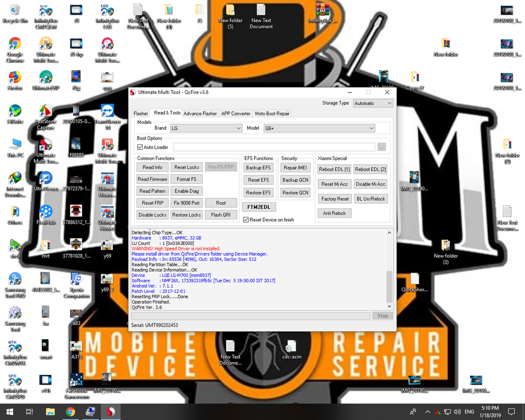Open UltimateFRP desktop shortcut
The width and height of the screenshot is (525, 420).
coord(46,81)
